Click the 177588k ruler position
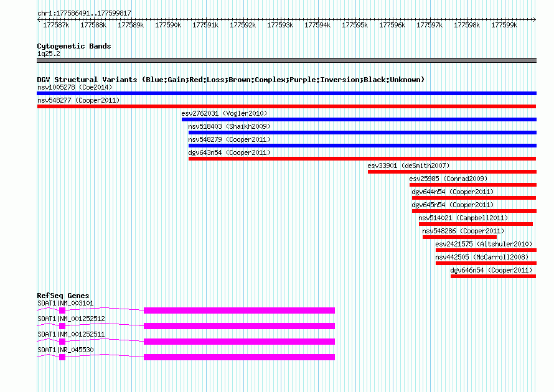 point(93,25)
